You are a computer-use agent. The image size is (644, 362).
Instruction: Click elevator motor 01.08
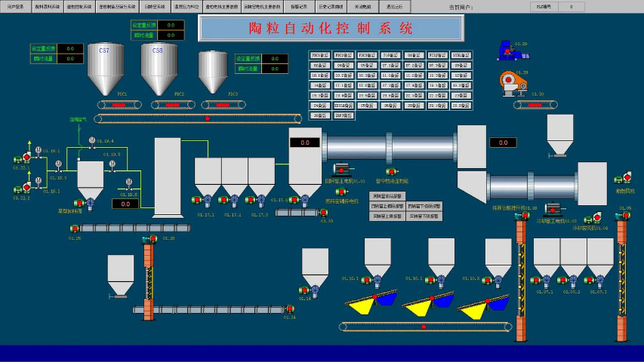click(522, 216)
